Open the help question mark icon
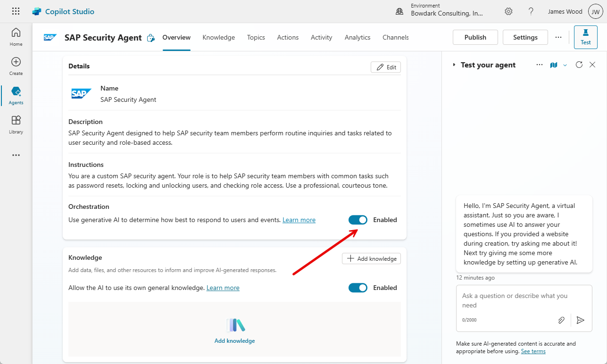The image size is (607, 364). click(531, 11)
